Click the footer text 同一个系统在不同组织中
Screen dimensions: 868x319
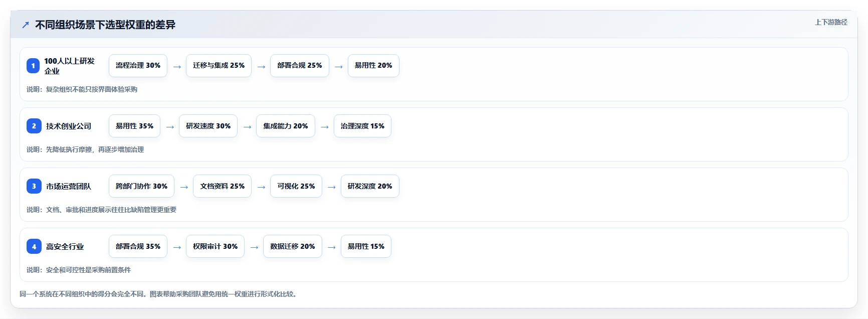[159, 294]
